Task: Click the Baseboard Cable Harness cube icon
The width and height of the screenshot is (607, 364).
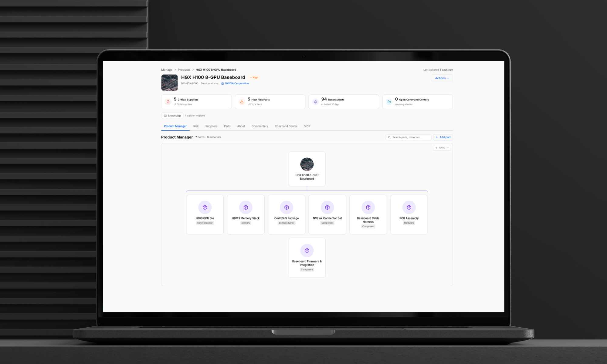Action: coord(368,207)
